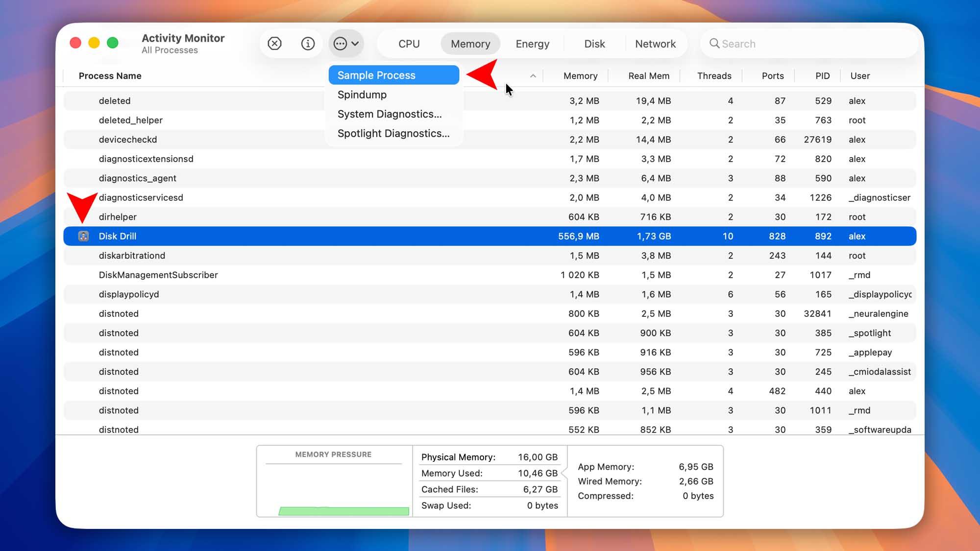Screen dimensions: 980x551
Task: Open the process info icon
Action: click(x=308, y=44)
